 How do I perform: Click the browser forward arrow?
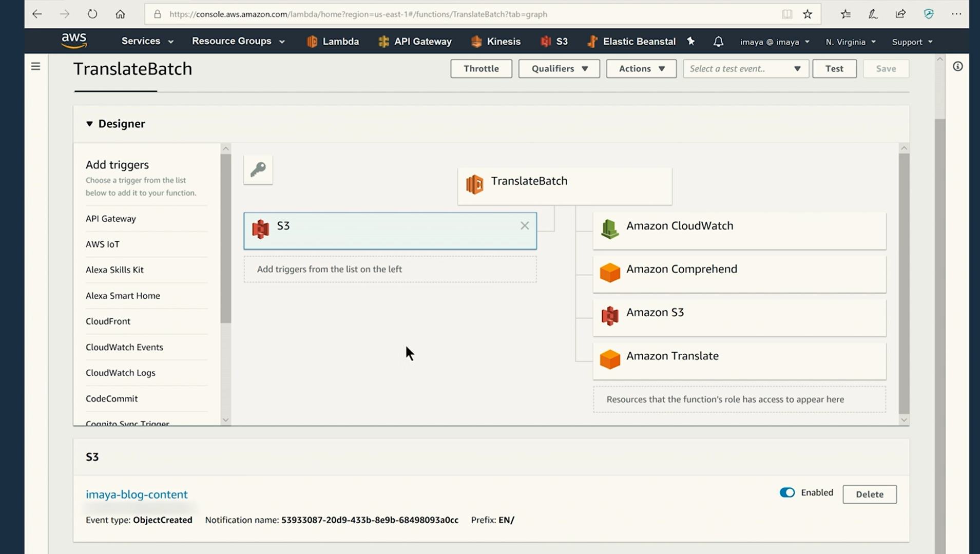tap(65, 14)
